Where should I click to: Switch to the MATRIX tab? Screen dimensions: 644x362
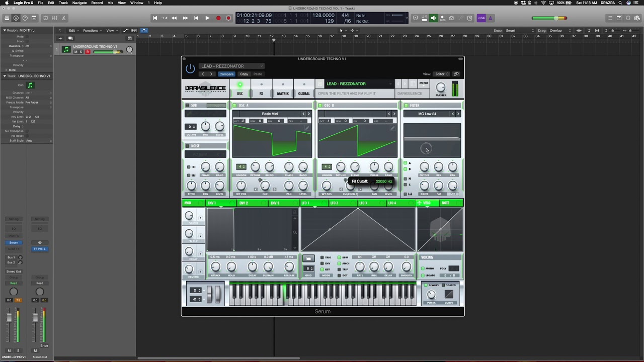283,89
